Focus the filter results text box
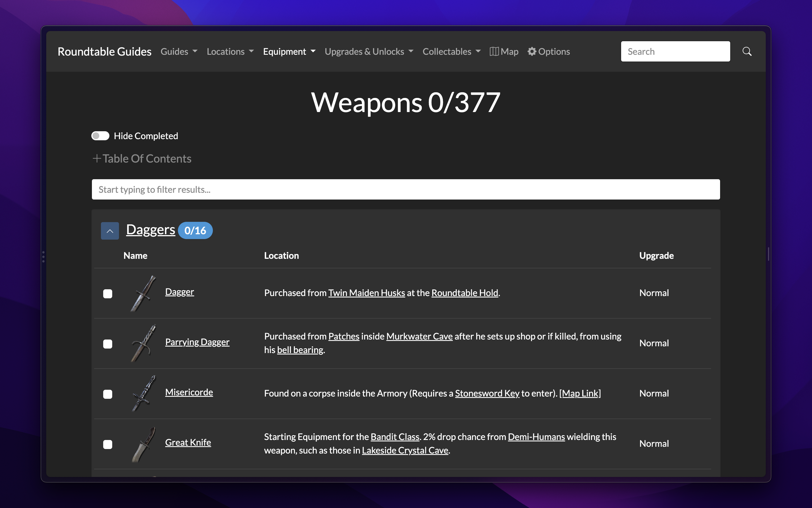812x508 pixels. (406, 189)
